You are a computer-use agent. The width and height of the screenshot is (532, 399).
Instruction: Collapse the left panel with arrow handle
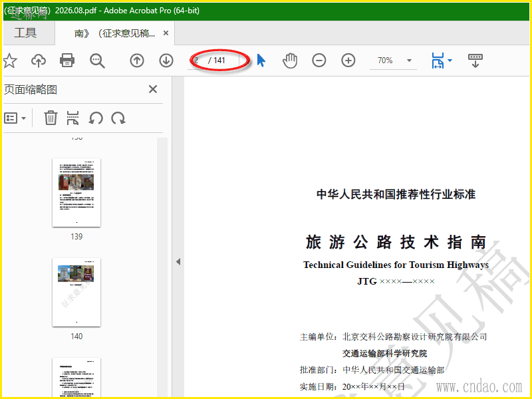coord(178,261)
